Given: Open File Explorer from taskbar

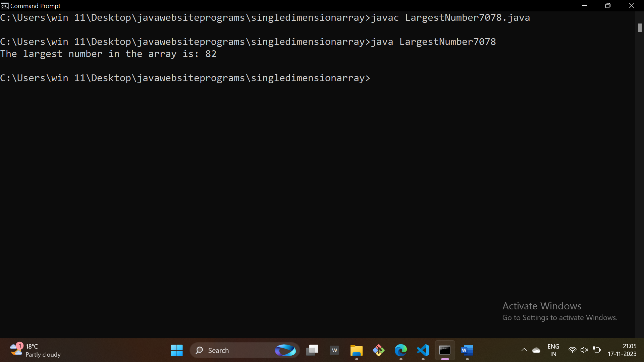Looking at the screenshot, I should (356, 350).
